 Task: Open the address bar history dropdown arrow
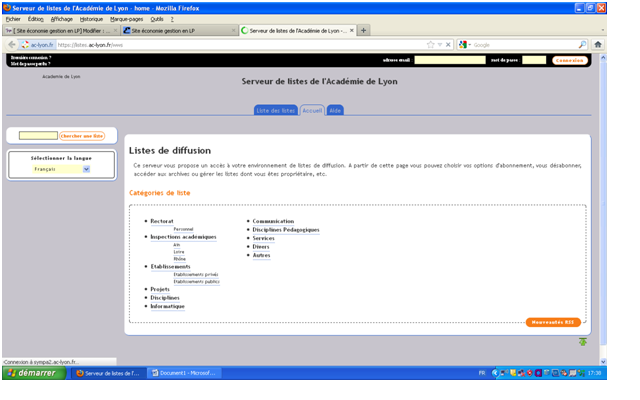440,45
